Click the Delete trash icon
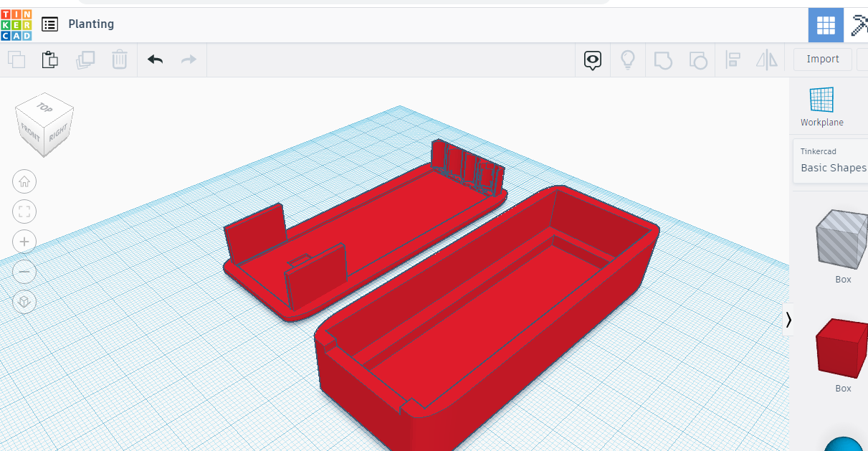The image size is (868, 451). (x=120, y=60)
